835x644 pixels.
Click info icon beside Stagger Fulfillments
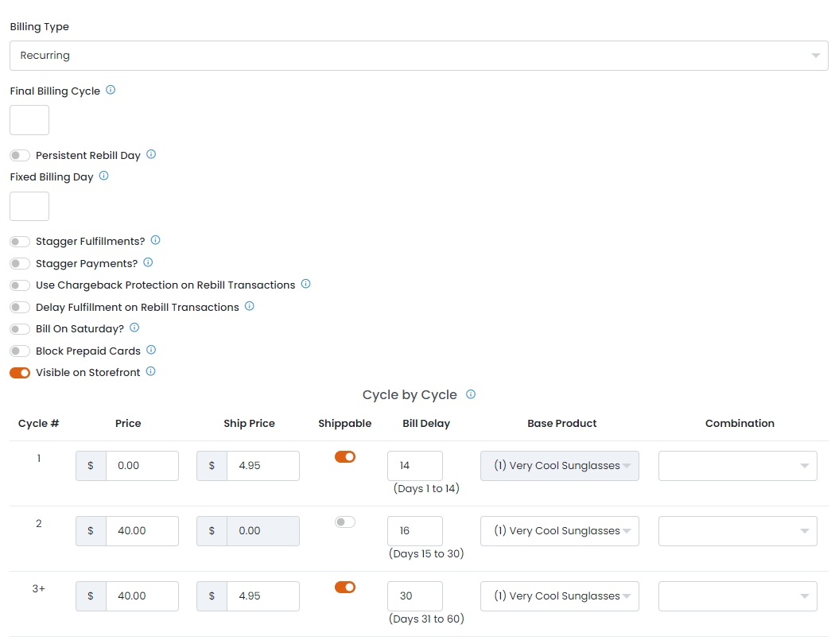click(x=155, y=240)
